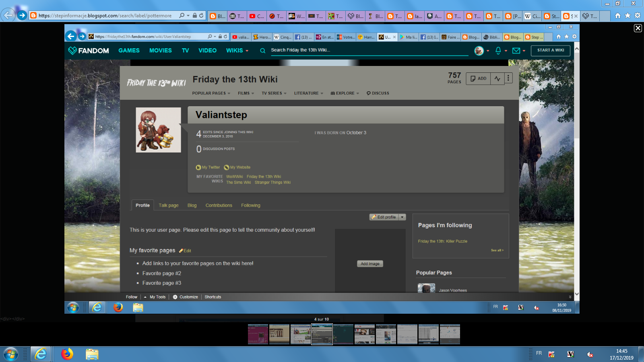Select the Contributions profile tab
Image resolution: width=644 pixels, height=362 pixels.
click(219, 206)
